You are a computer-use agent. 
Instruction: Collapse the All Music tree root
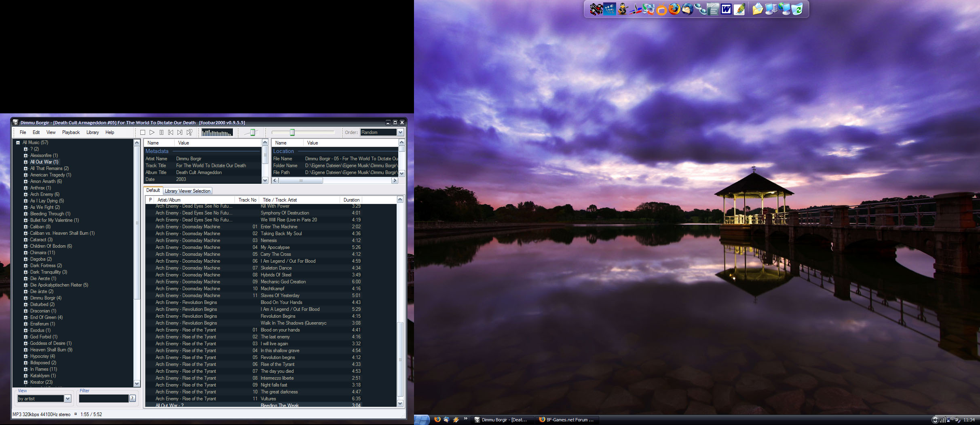tap(18, 142)
